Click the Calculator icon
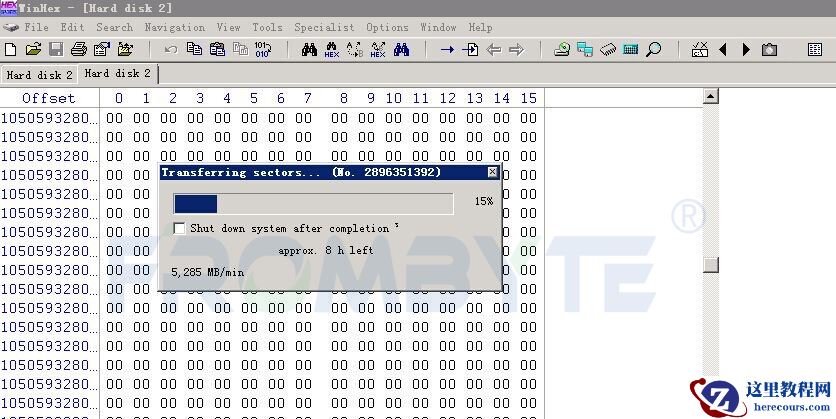Screen dimensions: 836x419 630,50
